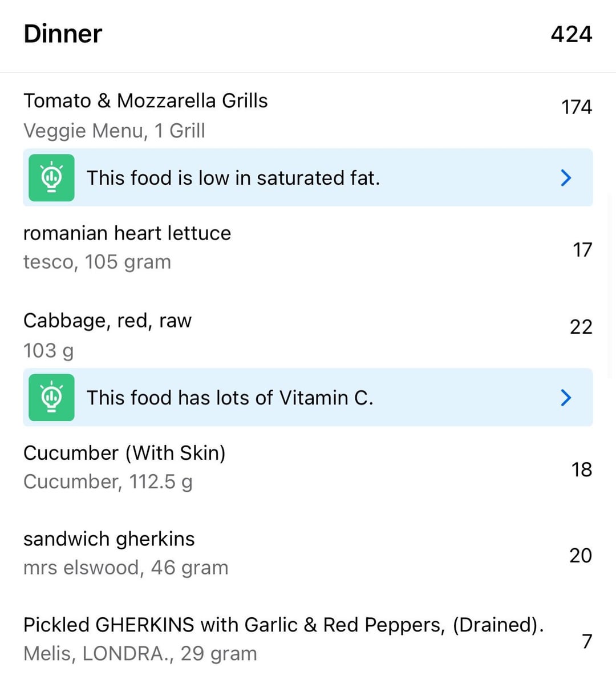This screenshot has width=616, height=676.
Task: Select the Dinner total 424 calories
Action: click(572, 34)
